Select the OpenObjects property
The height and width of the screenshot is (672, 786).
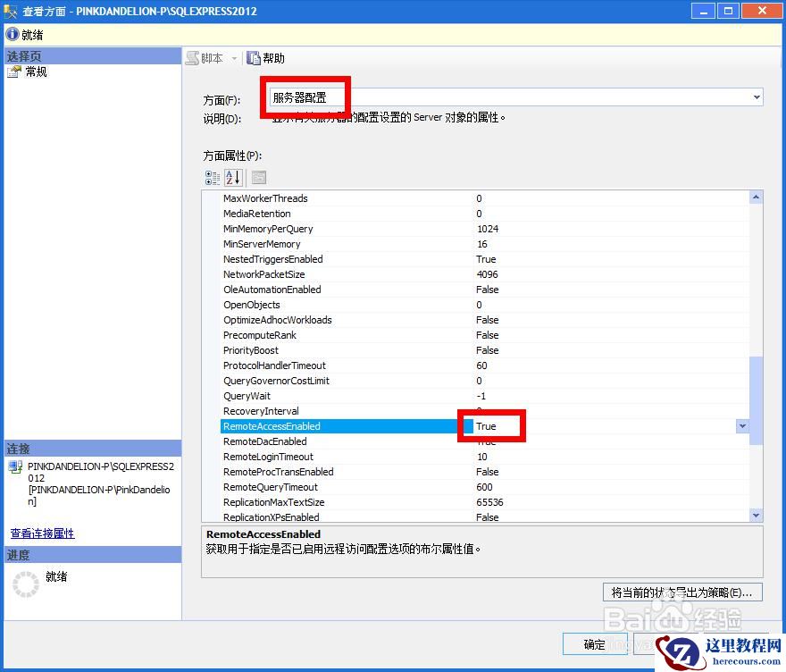click(x=251, y=305)
